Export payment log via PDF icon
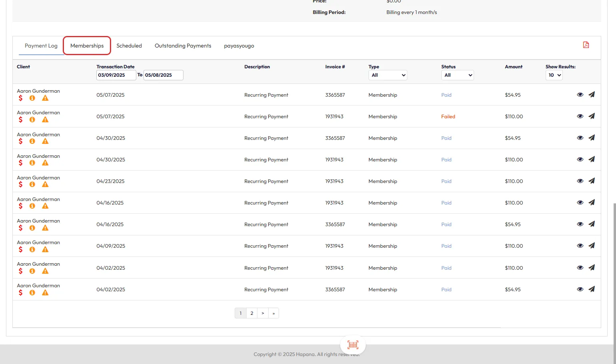 click(586, 45)
